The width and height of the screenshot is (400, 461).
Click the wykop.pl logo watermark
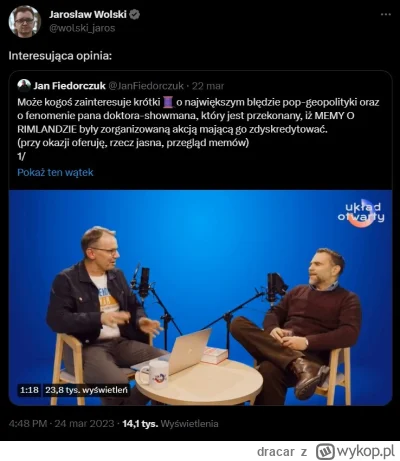pyautogui.click(x=355, y=451)
